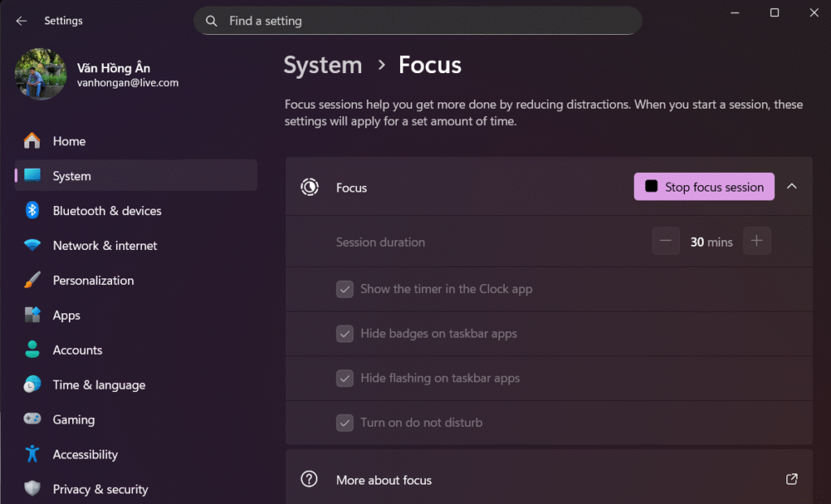
Task: Uncheck Show the timer in the Clock app
Action: pos(345,290)
